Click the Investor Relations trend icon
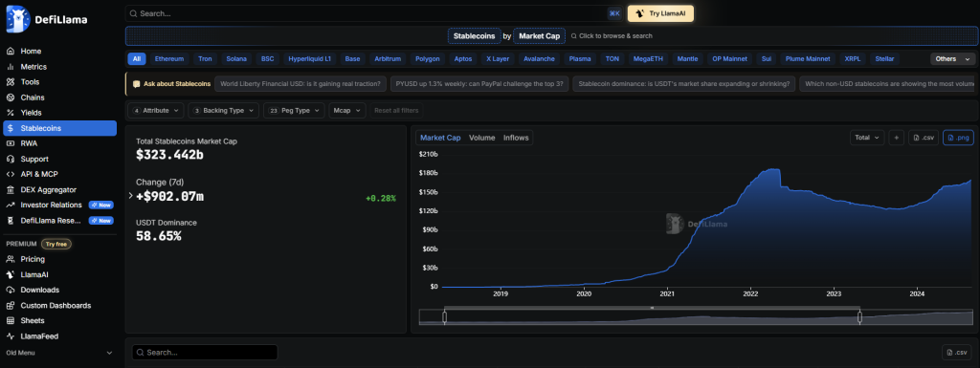 (10, 205)
